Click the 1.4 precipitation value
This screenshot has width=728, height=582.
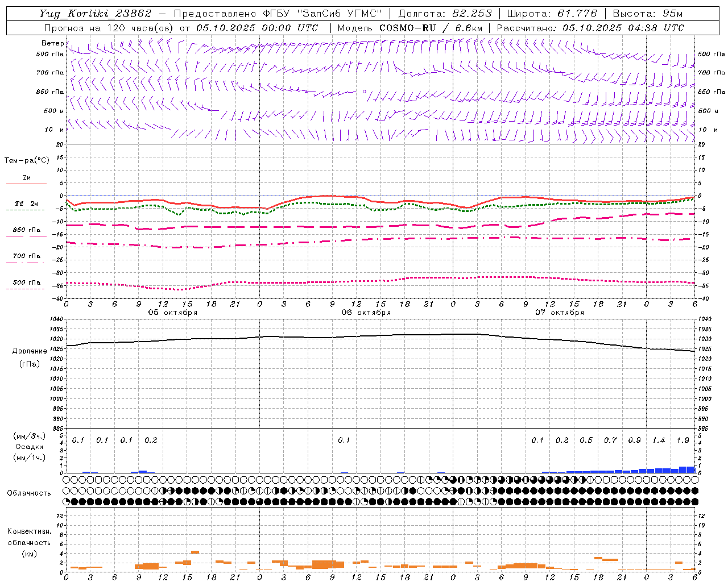point(659,440)
